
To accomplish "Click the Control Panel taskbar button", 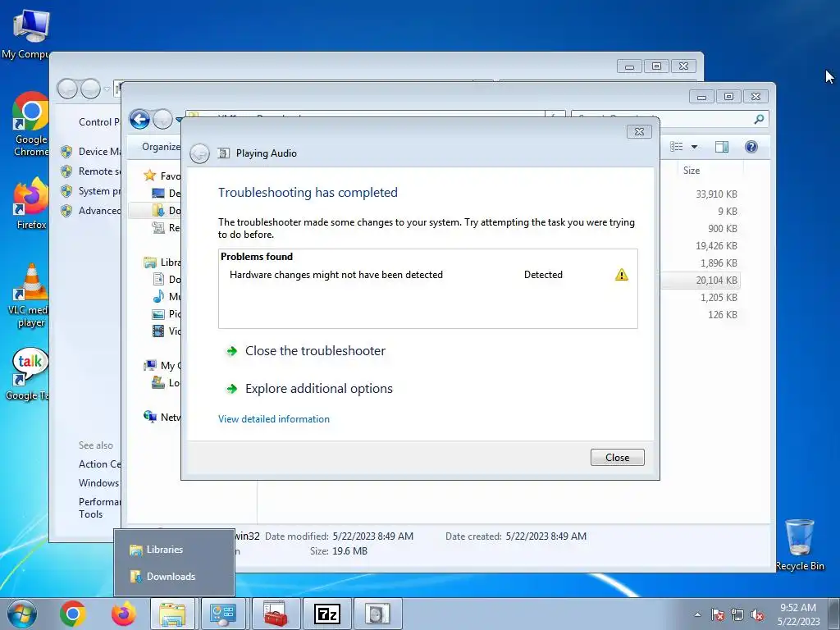I will (x=223, y=614).
